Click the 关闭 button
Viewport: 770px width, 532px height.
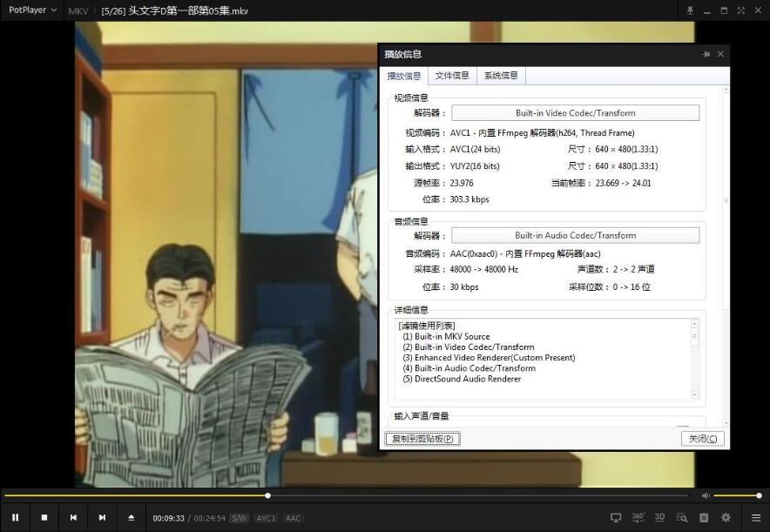point(702,438)
